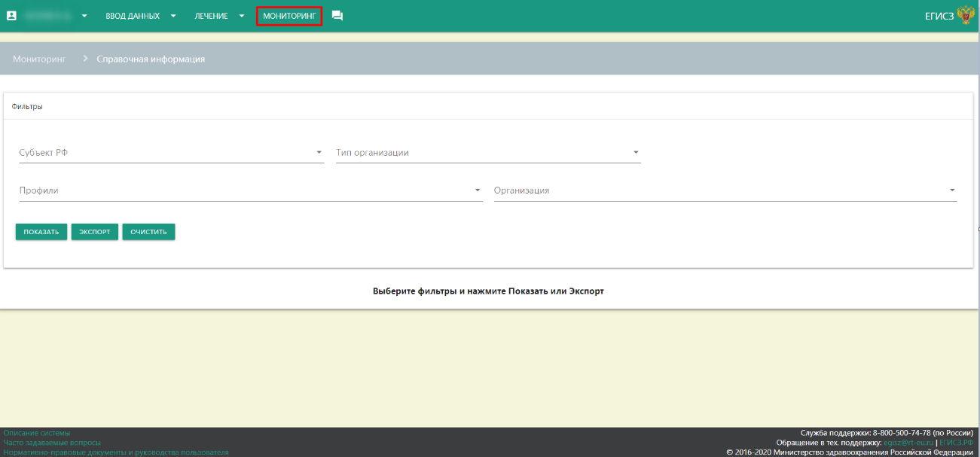Open Описание системы footer link
The image size is (980, 457).
(37, 433)
